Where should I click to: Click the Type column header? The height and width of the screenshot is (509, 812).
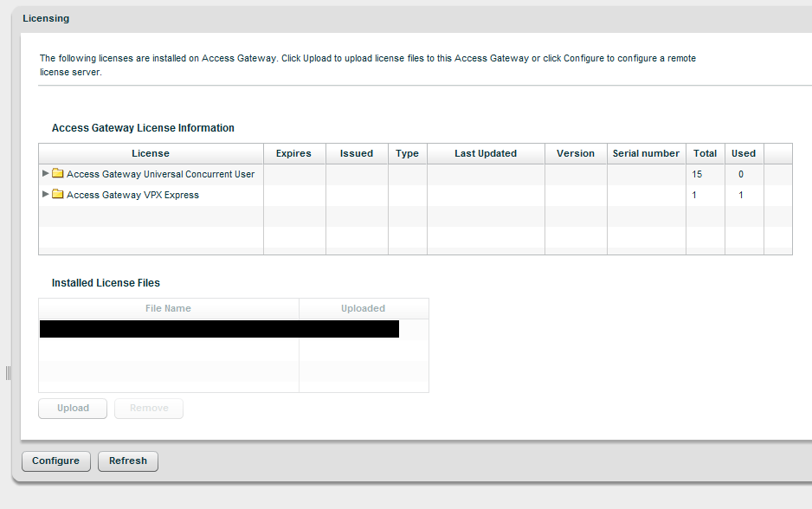407,154
